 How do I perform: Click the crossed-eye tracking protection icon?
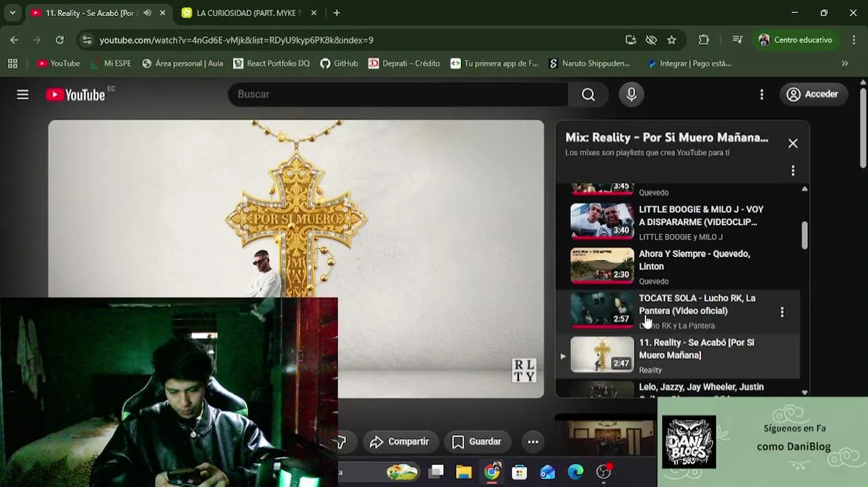[651, 40]
